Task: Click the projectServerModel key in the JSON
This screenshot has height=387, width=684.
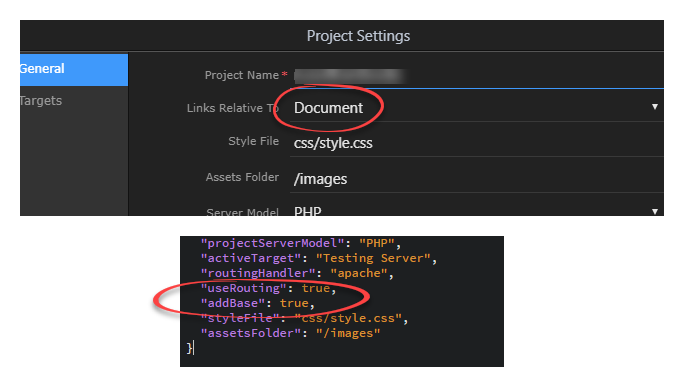Action: pos(269,243)
